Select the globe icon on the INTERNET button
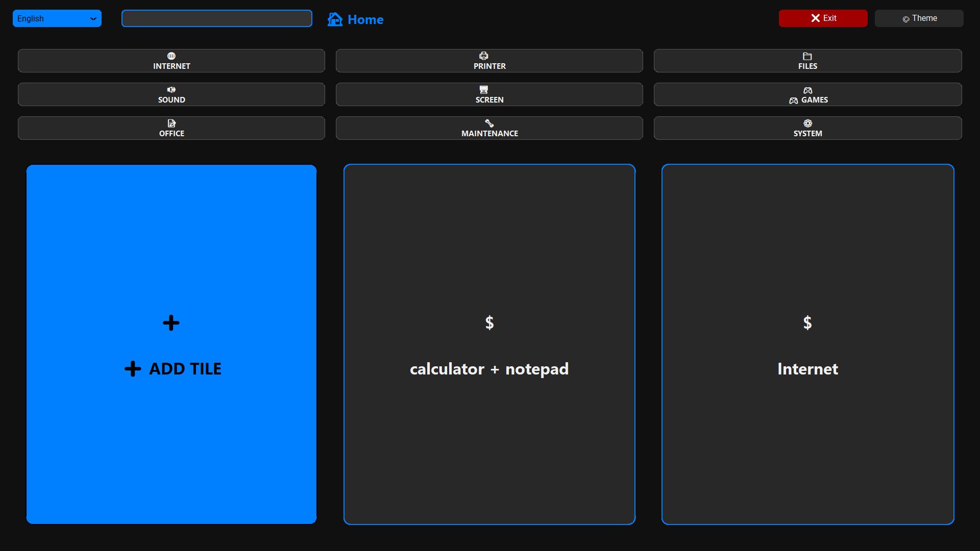 [171, 56]
